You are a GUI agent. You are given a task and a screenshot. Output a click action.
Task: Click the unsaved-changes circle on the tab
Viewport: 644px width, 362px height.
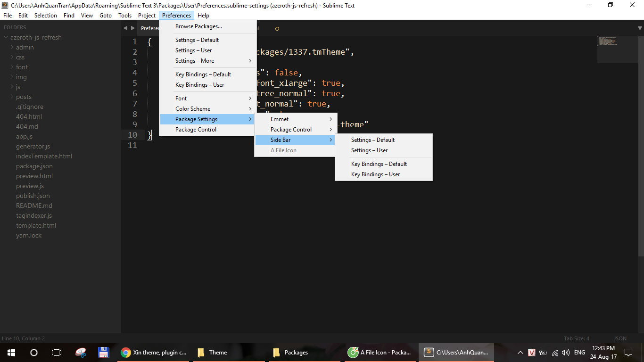click(x=277, y=29)
